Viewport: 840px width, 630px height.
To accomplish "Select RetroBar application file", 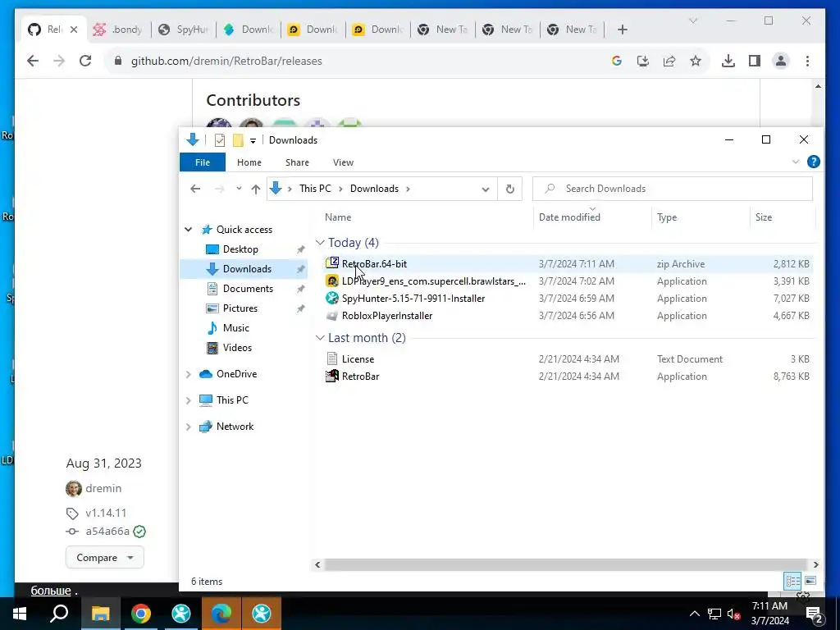I will click(x=568, y=376).
